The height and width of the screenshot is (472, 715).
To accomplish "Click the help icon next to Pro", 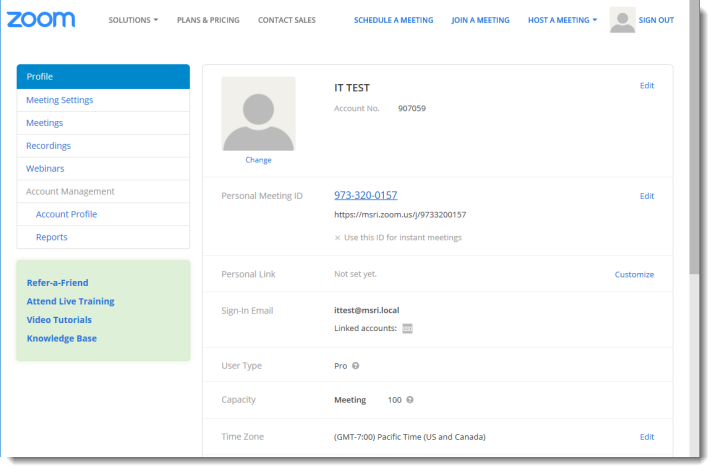I will [356, 366].
